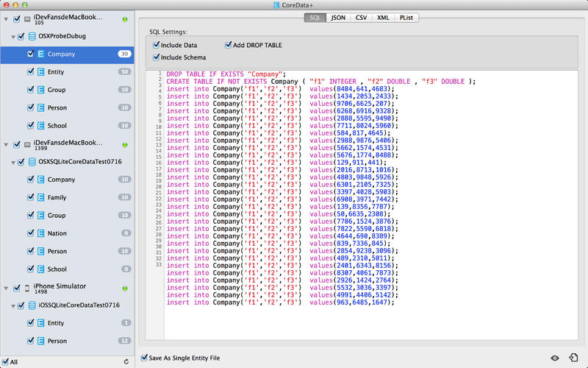
Task: Click the Group icon under OSXSQLiteCoreDataTest0716
Action: coord(41,215)
